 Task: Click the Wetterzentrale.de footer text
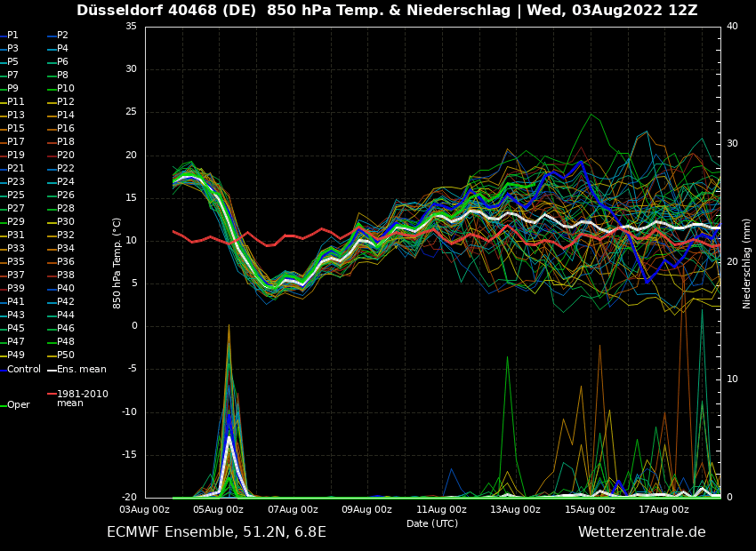pos(641,532)
